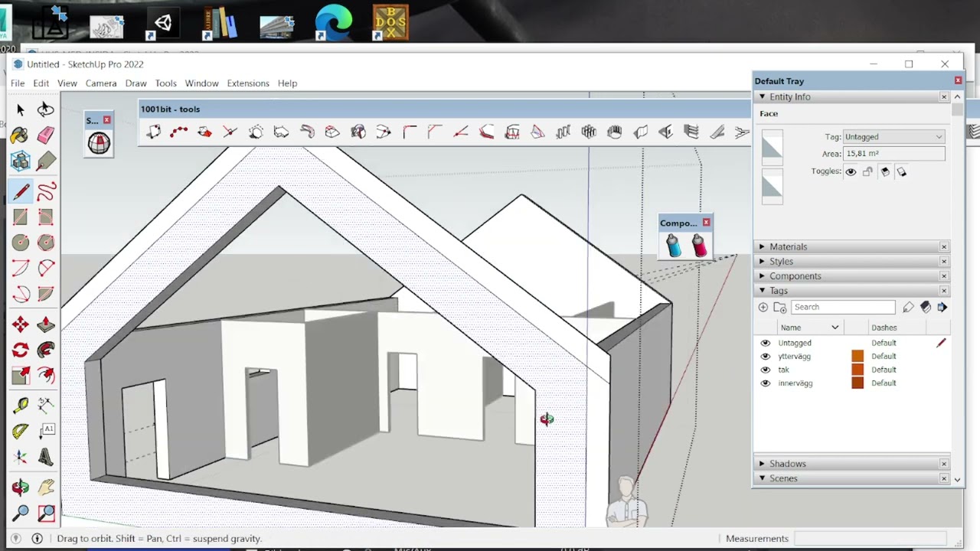Select the Rectangle tool
980x551 pixels.
pyautogui.click(x=21, y=217)
